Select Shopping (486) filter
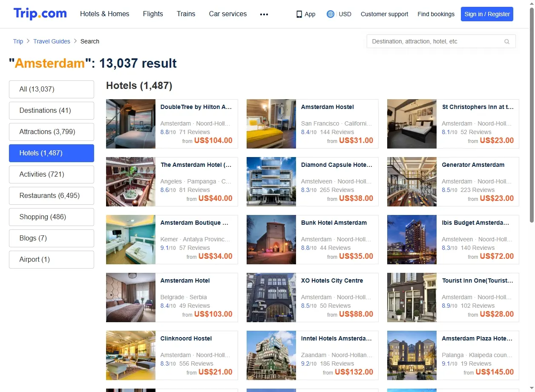This screenshot has height=392, width=535. point(52,217)
